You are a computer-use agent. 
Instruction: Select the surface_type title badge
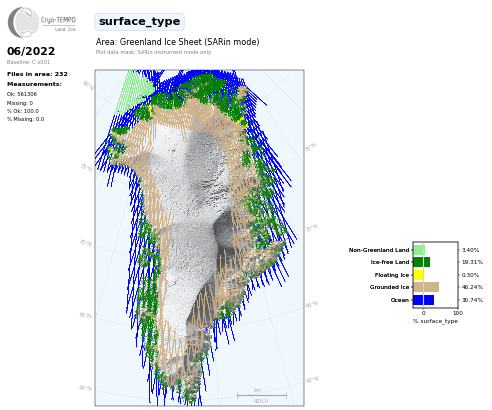point(139,22)
